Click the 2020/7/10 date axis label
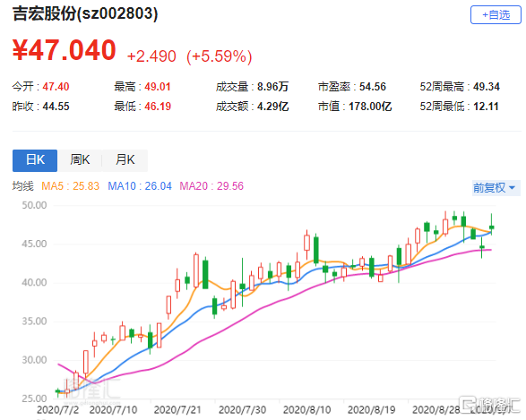The height and width of the screenshot is (420, 526). (114, 410)
